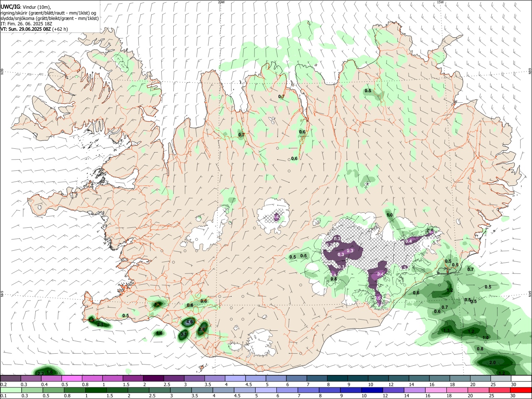Select the light pink 16 mm rain swatch

(436, 390)
